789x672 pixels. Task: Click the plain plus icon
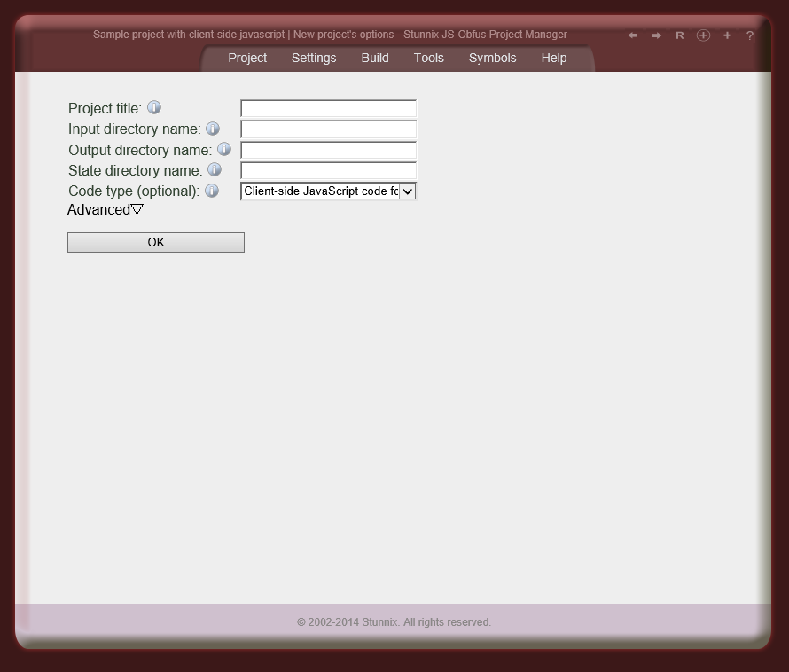coord(727,35)
